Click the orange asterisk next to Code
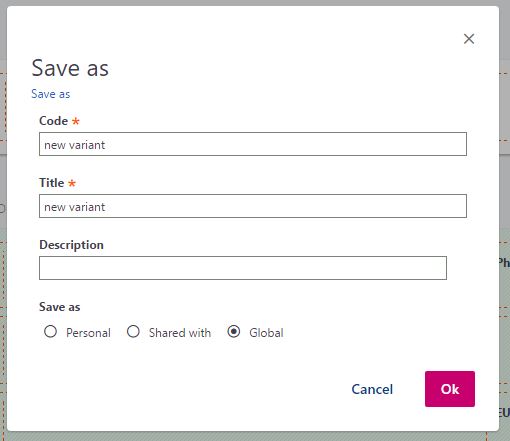Viewport: 510px width, 441px height. point(76,121)
